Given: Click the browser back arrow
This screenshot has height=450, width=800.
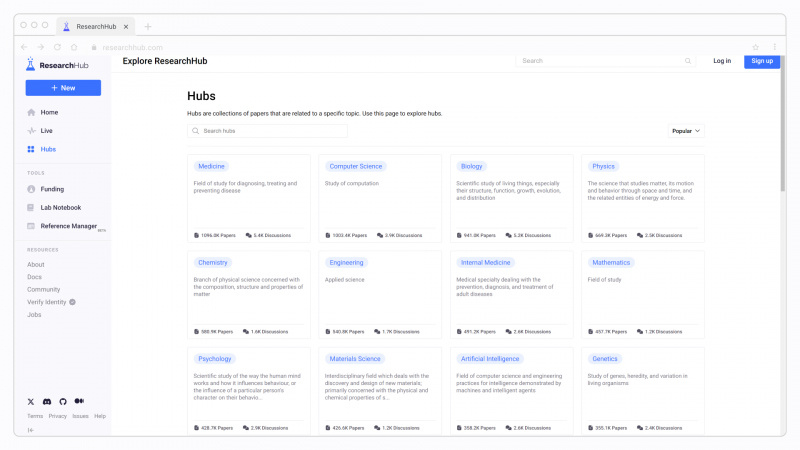Looking at the screenshot, I should 24,47.
